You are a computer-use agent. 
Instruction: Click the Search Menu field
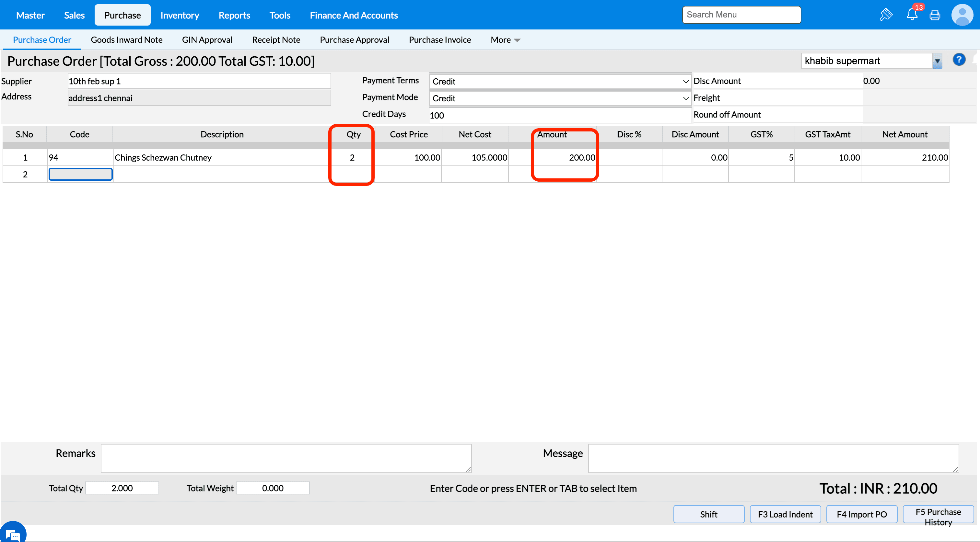coord(741,15)
